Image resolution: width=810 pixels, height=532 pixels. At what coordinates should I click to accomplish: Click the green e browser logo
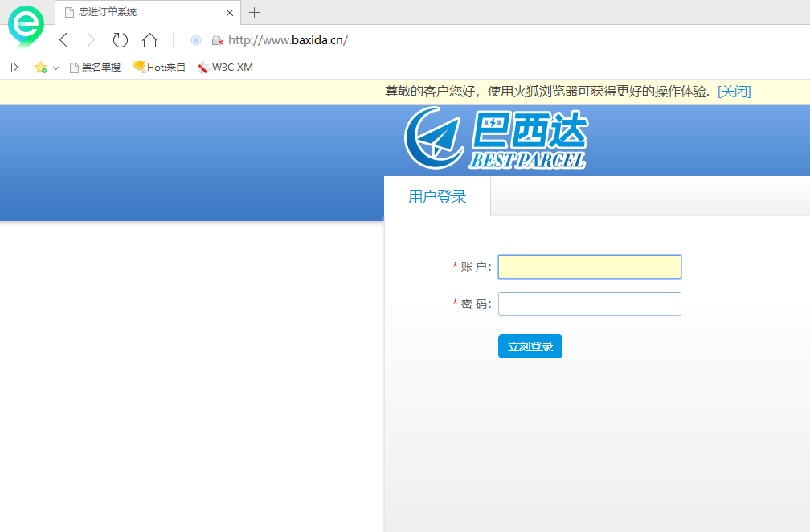[x=26, y=27]
